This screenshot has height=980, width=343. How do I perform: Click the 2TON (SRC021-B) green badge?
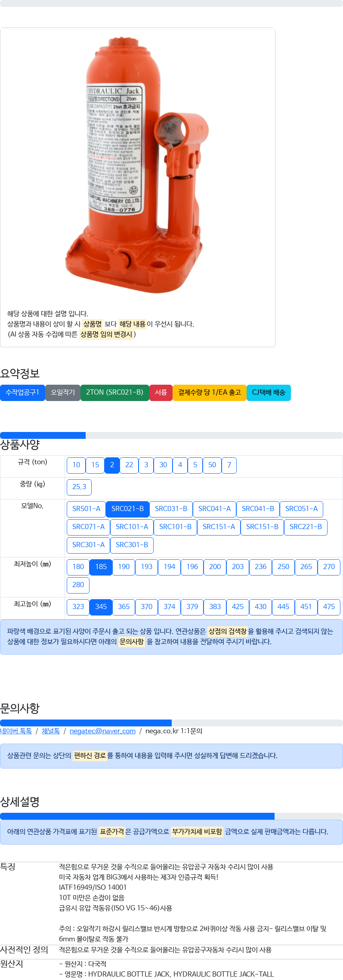114,392
